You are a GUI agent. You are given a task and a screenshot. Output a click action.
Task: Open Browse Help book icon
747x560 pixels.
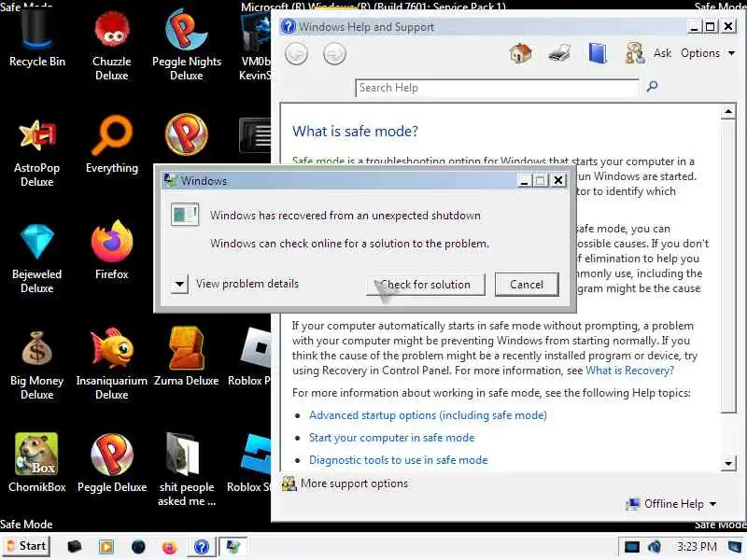pos(598,53)
